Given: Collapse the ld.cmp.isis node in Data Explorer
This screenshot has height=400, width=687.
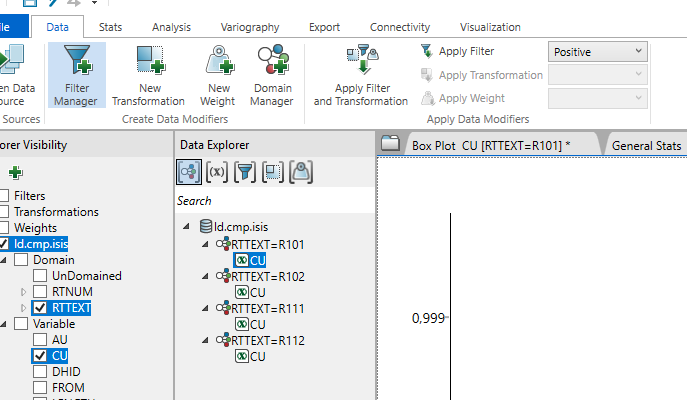Looking at the screenshot, I should pyautogui.click(x=186, y=227).
